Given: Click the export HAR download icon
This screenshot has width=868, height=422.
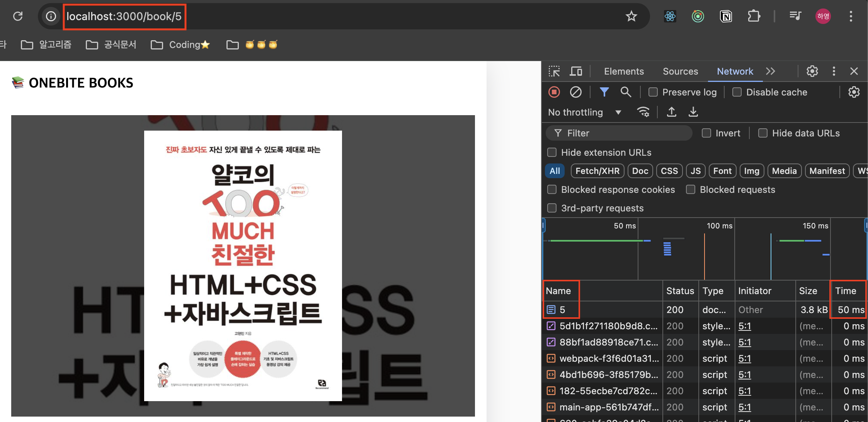Looking at the screenshot, I should click(693, 112).
